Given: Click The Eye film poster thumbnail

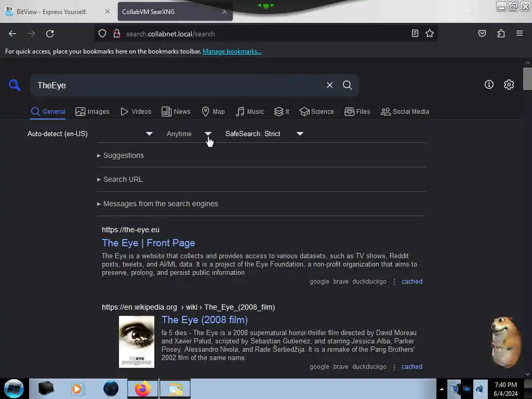Looking at the screenshot, I should coord(137,342).
